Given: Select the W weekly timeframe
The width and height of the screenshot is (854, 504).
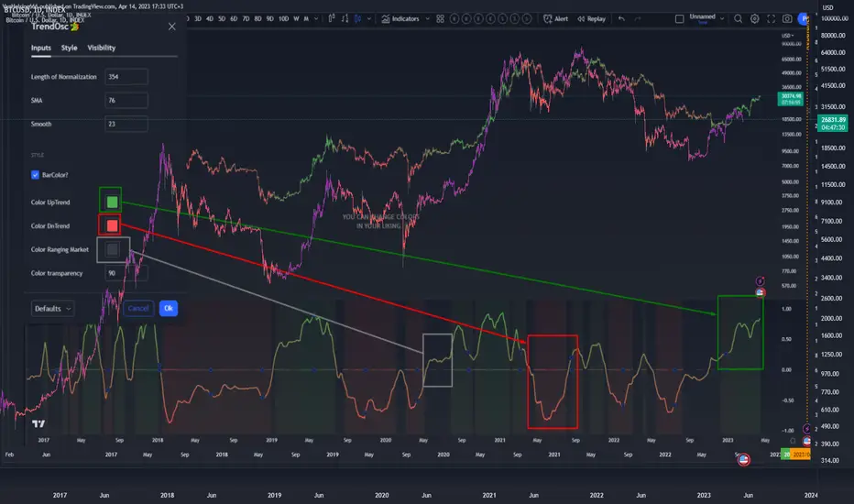Looking at the screenshot, I should click(x=296, y=19).
